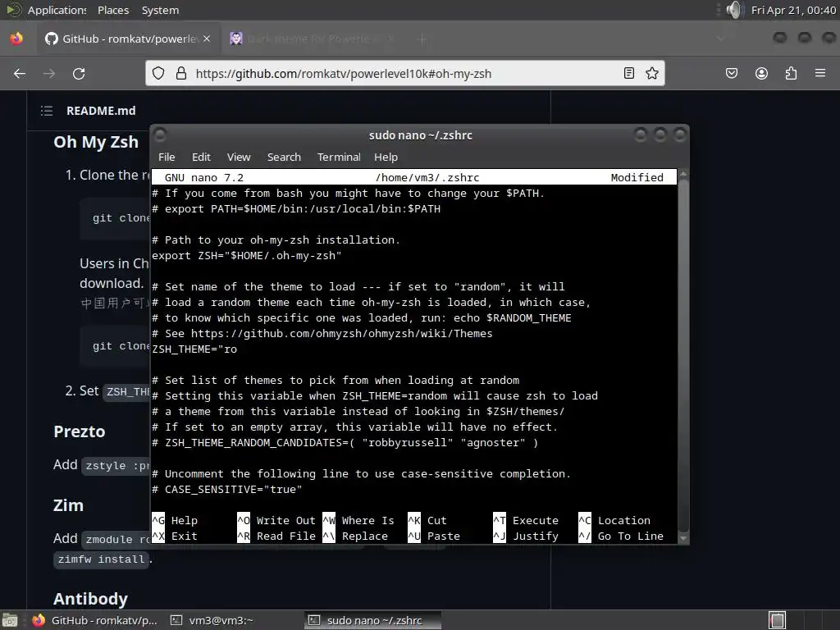The height and width of the screenshot is (630, 840).
Task: Click the terminal window menu button at title left
Action: pyautogui.click(x=160, y=135)
